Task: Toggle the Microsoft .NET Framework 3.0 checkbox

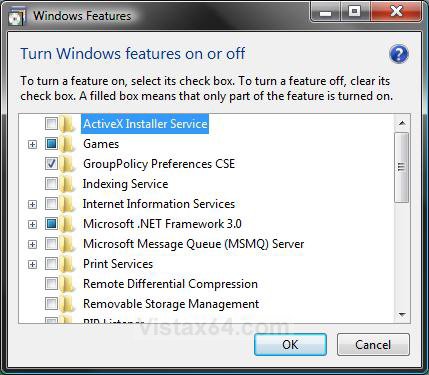Action: coord(51,224)
